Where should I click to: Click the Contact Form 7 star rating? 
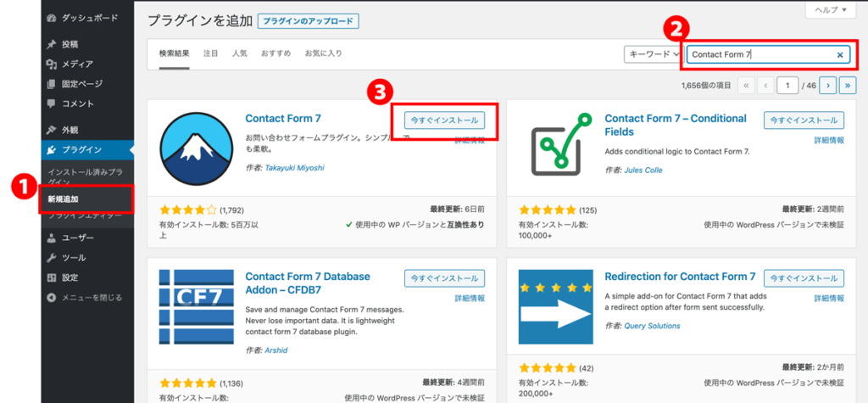[188, 210]
